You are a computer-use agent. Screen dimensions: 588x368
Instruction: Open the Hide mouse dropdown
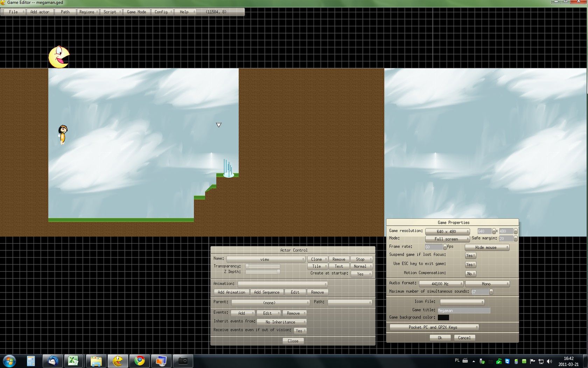(487, 247)
